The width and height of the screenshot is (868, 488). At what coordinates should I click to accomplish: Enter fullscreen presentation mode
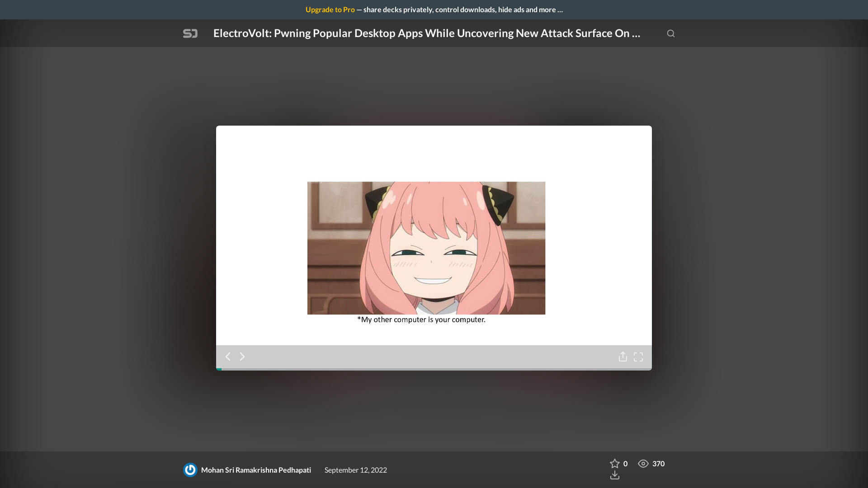tap(638, 357)
